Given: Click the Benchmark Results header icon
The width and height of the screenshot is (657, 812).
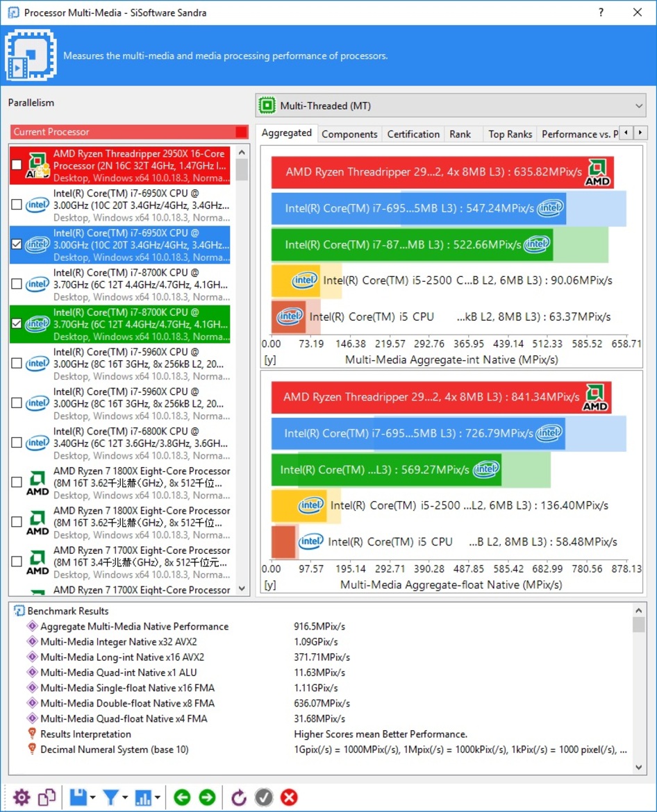Looking at the screenshot, I should 19,611.
